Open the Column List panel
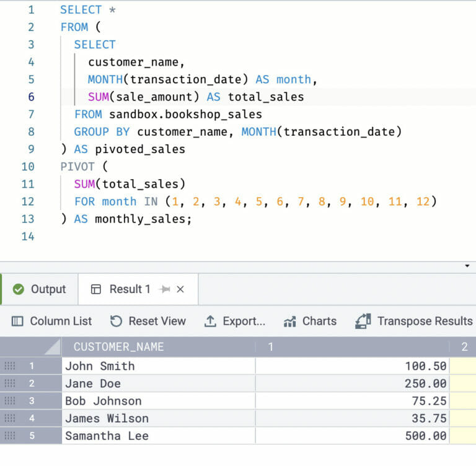Screen dimensions: 476x466 (x=52, y=321)
